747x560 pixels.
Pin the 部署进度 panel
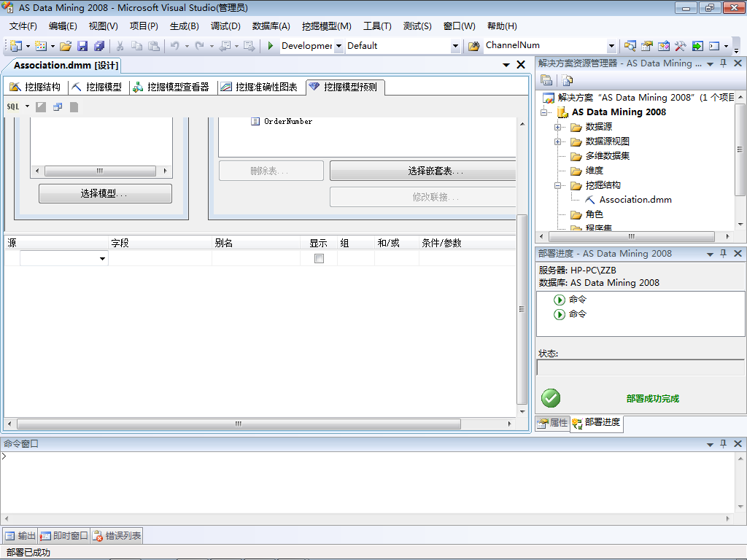point(723,253)
